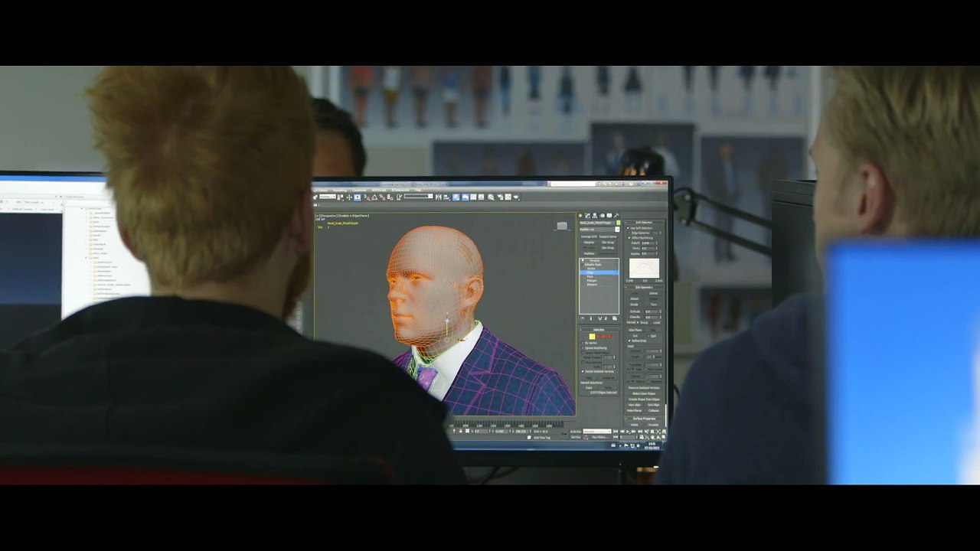Click the Auto Key button
This screenshot has width=980, height=551.
point(575,432)
